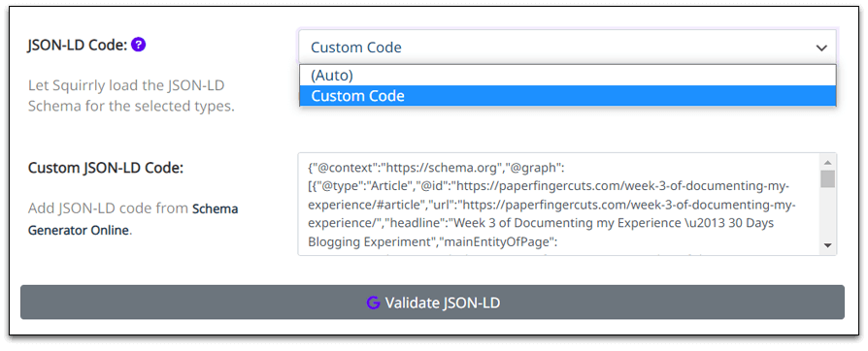868x351 pixels.
Task: Click the code area's scrollbar down arrow
Action: click(828, 245)
